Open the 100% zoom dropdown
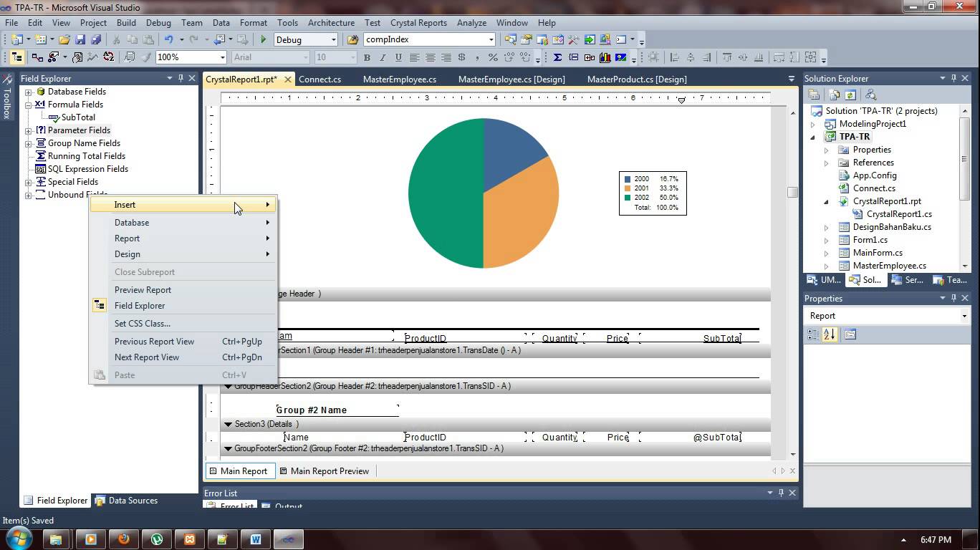The width and height of the screenshot is (980, 550). [222, 57]
